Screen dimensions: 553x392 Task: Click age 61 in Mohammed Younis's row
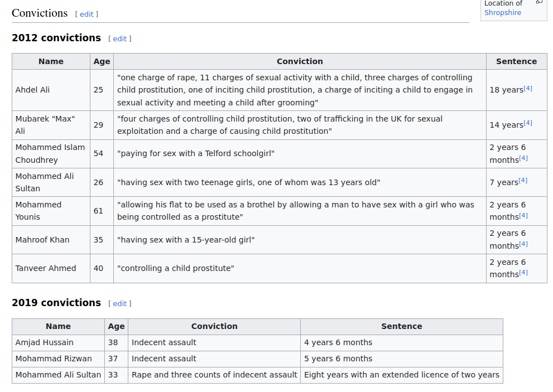pyautogui.click(x=98, y=211)
